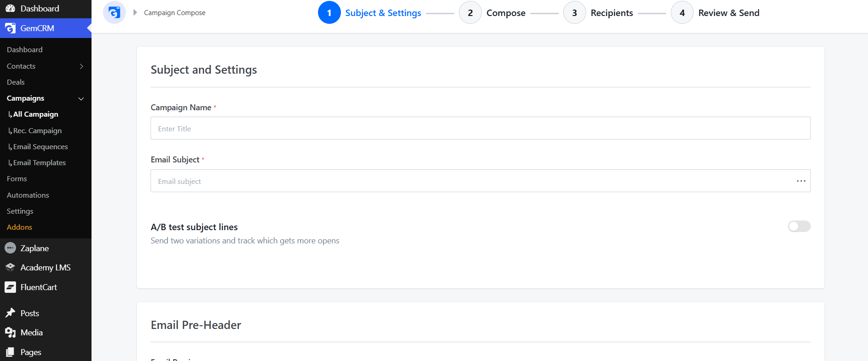
Task: Open the Posts menu label
Action: [30, 313]
